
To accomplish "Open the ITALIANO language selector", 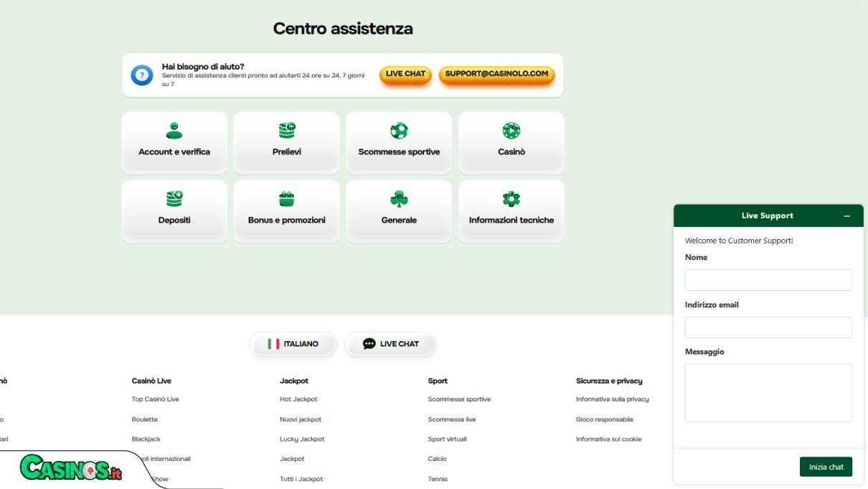I will pyautogui.click(x=293, y=344).
